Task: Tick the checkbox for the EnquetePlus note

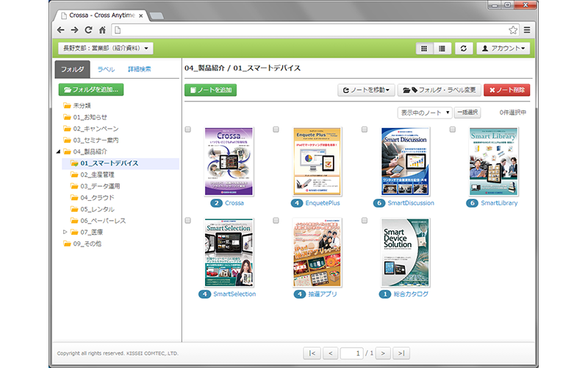Action: (x=276, y=130)
